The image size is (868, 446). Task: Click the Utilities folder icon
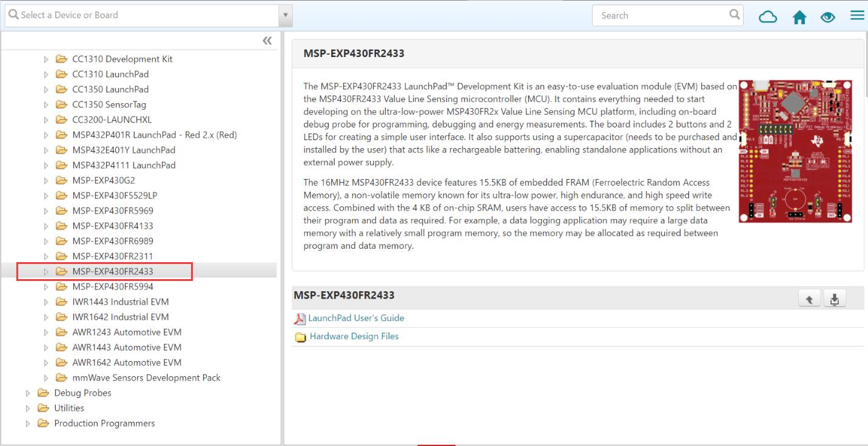pos(43,408)
